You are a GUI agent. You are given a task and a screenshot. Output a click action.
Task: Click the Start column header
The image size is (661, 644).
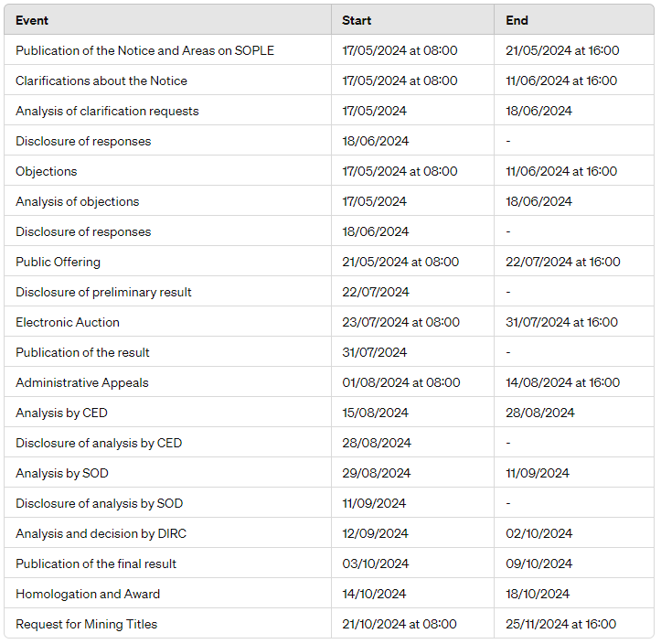357,20
